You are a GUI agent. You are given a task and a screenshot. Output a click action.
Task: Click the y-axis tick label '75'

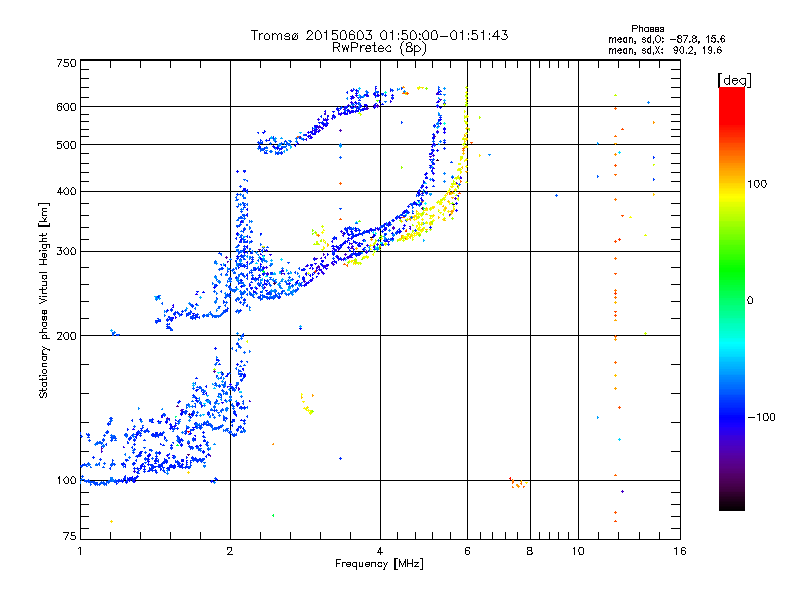70,536
